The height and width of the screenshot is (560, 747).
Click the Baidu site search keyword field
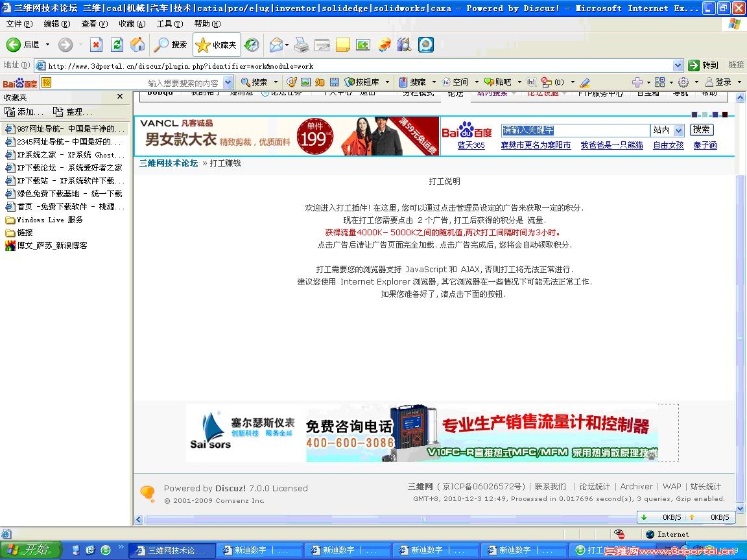pos(576,130)
